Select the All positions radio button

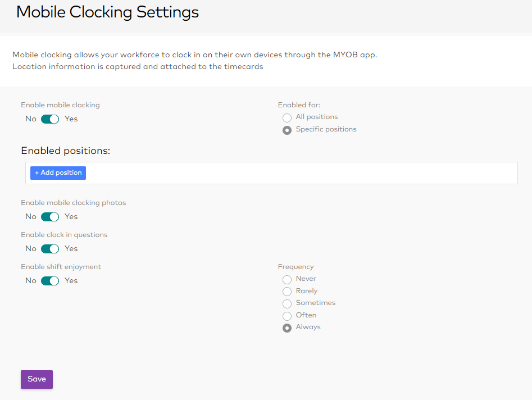tap(287, 117)
